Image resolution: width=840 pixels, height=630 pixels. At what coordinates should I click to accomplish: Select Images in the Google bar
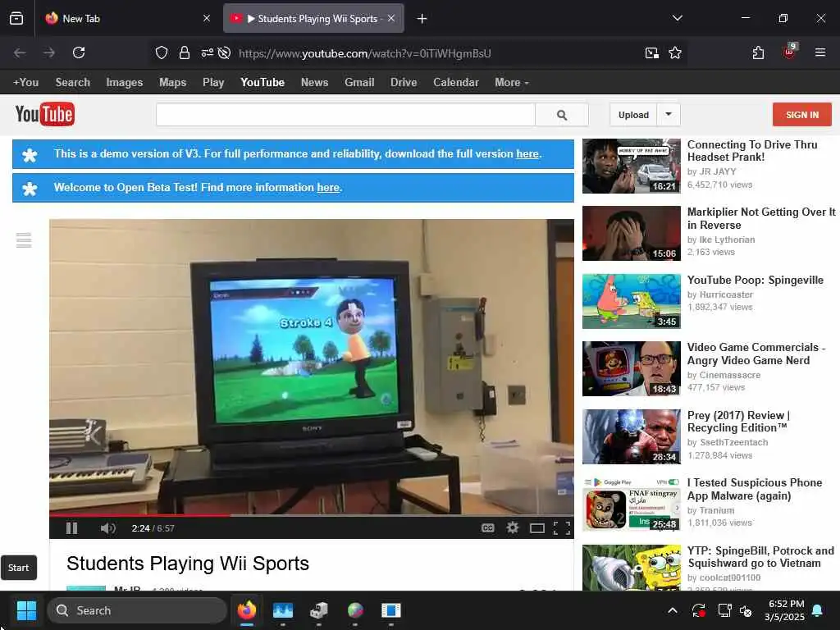125,83
